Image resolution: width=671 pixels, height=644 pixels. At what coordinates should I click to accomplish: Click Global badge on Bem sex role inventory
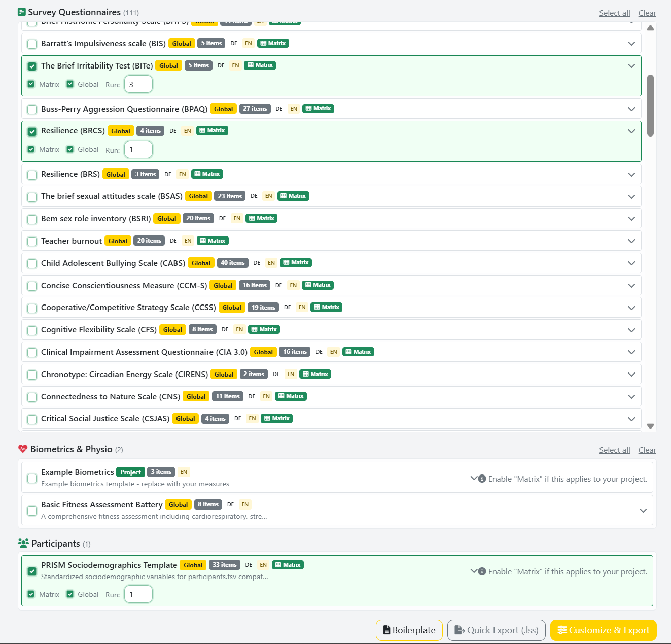167,219
